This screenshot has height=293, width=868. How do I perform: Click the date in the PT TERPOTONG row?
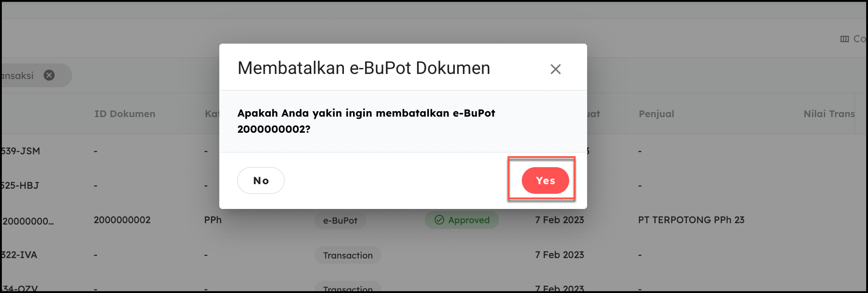point(559,220)
